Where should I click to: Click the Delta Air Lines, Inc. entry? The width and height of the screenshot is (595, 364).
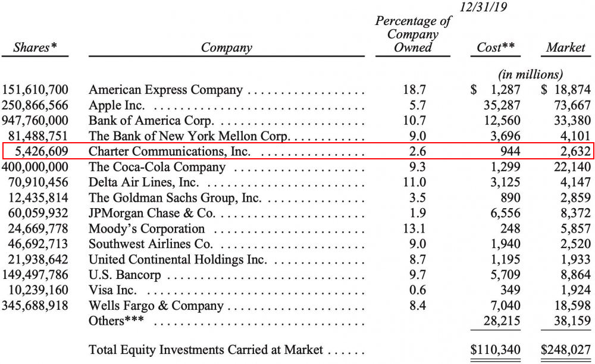click(x=143, y=183)
